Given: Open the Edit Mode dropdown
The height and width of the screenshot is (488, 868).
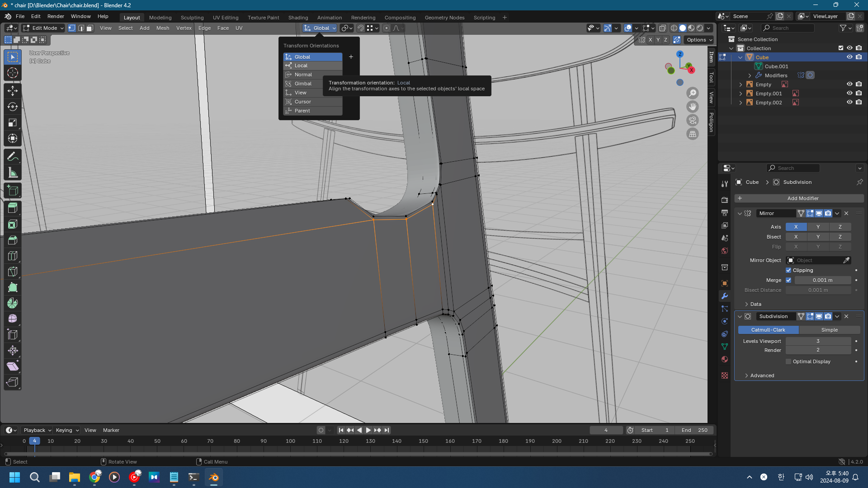Looking at the screenshot, I should click(x=43, y=28).
